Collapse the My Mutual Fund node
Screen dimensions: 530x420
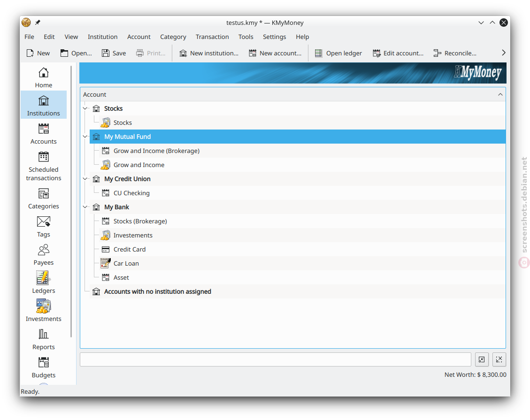click(x=85, y=137)
